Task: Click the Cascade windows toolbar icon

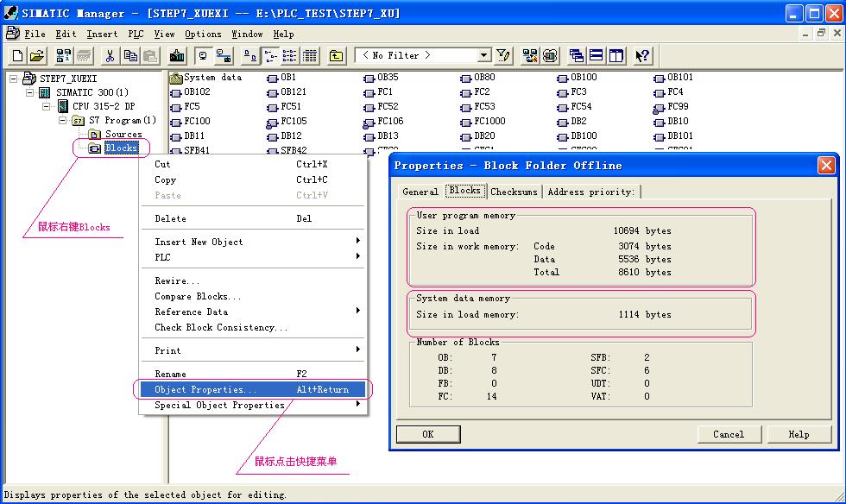Action: pos(577,55)
